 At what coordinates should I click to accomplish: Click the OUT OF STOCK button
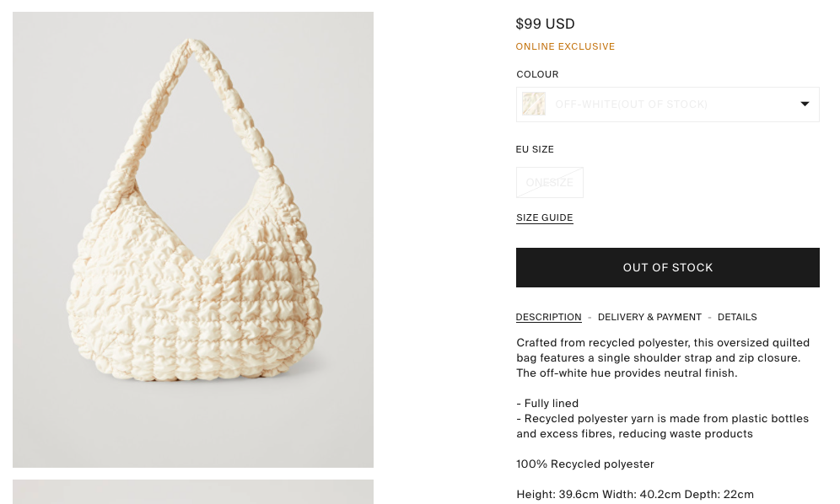click(667, 267)
